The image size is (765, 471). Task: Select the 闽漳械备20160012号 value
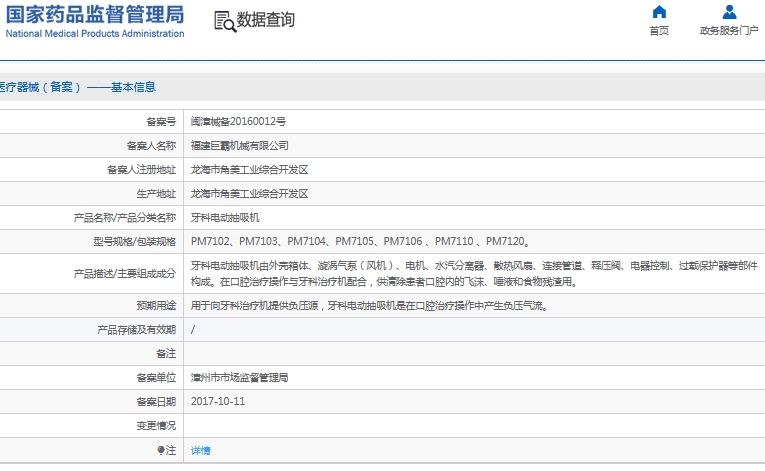(238, 122)
